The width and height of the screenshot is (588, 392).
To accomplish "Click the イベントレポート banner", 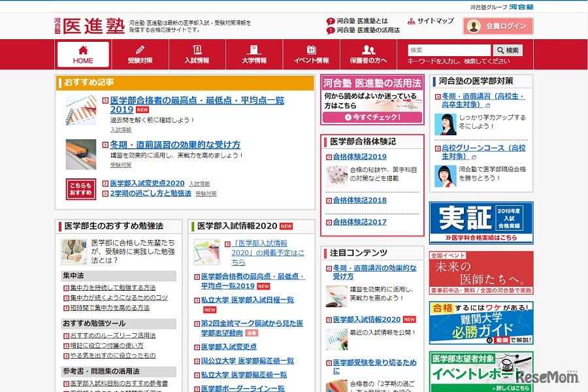I will coord(481,372).
